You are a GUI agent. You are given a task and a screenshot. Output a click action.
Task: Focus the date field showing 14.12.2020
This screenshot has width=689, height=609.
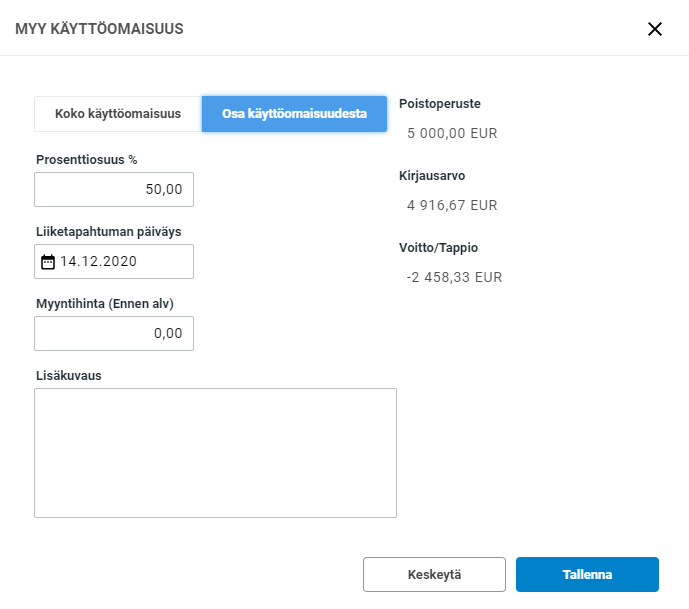(x=122, y=262)
